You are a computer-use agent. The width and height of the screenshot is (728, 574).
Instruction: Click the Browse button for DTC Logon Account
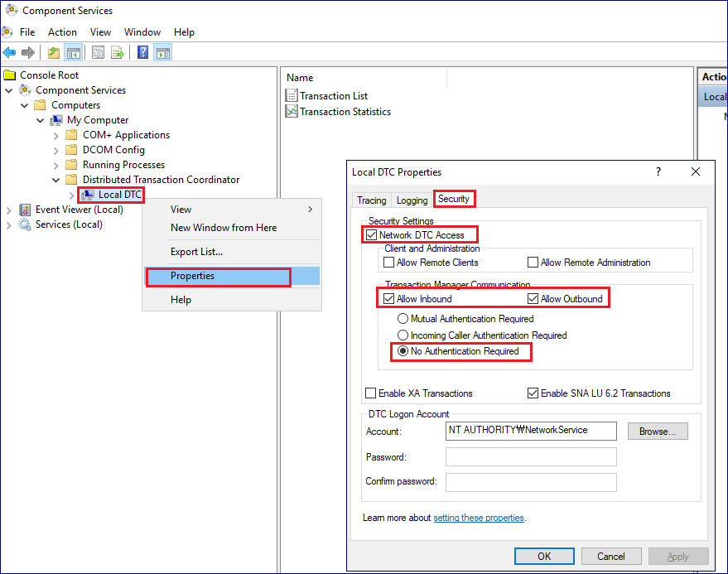[x=657, y=431]
